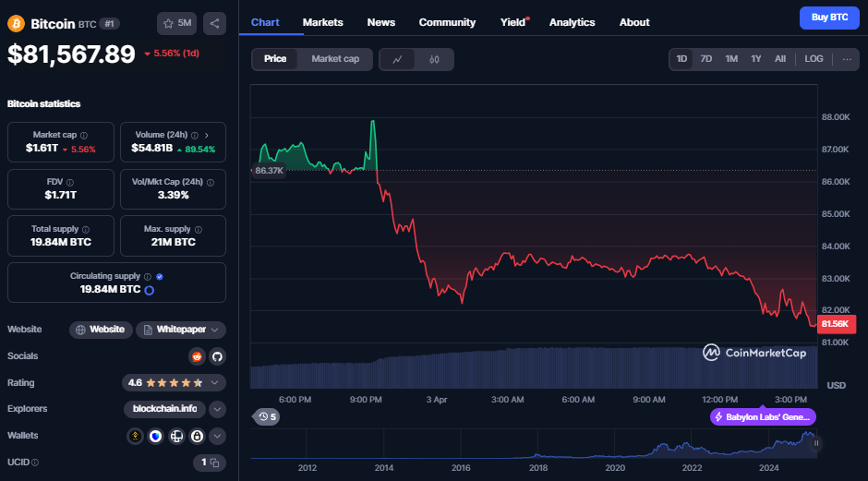Show Max. supply info icon

pyautogui.click(x=199, y=229)
